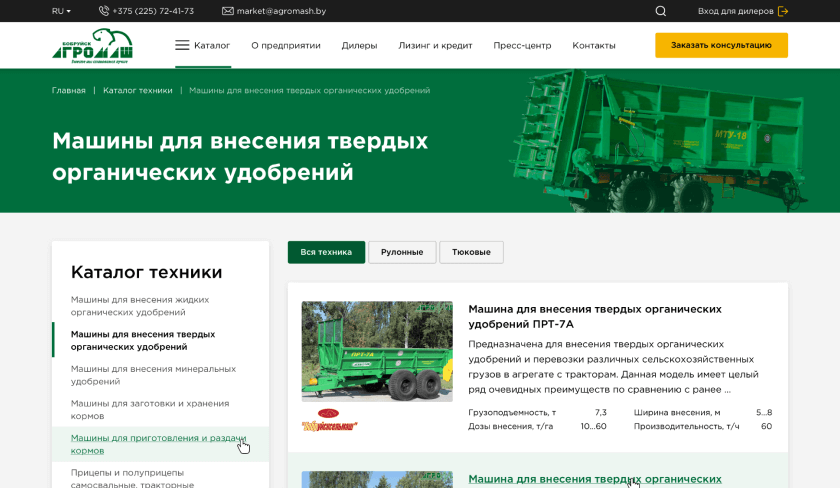Select the 'Рулонные' filter tab
Screen dimensions: 840x488
coord(402,252)
